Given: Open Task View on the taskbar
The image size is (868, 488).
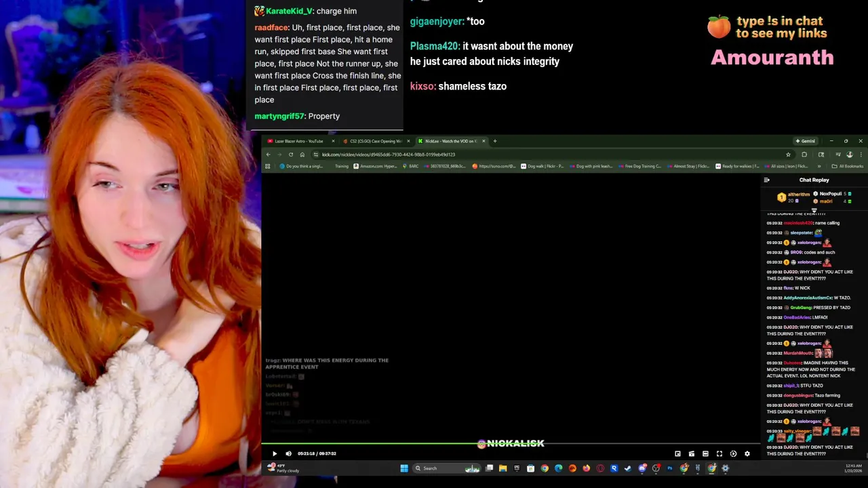Looking at the screenshot, I should coord(489,468).
